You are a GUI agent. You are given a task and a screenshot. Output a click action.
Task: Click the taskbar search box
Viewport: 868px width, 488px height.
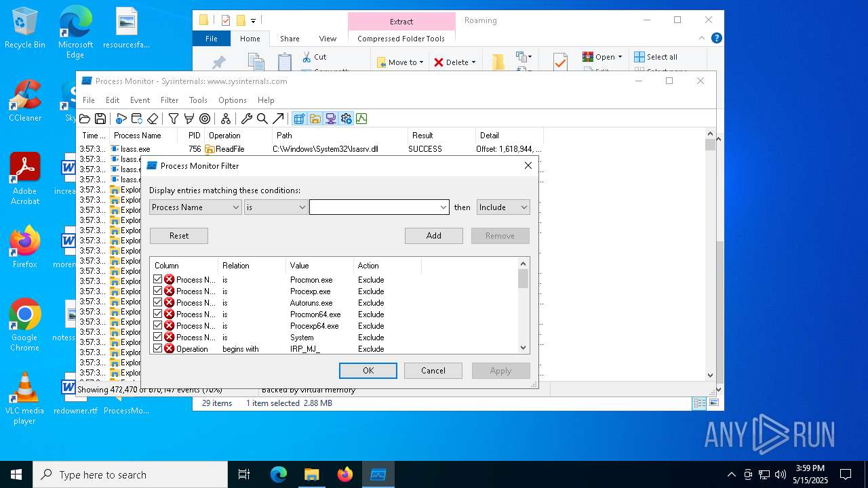point(130,474)
